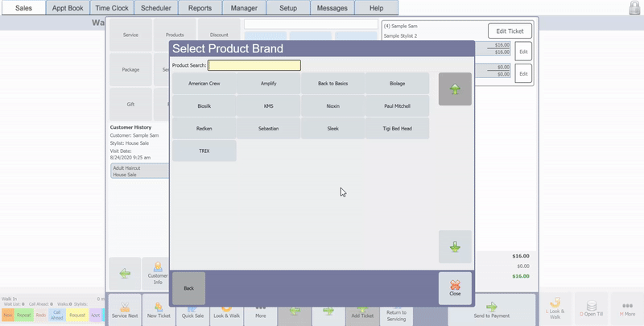The width and height of the screenshot is (644, 326).
Task: Open the Reports tab
Action: pyautogui.click(x=200, y=8)
